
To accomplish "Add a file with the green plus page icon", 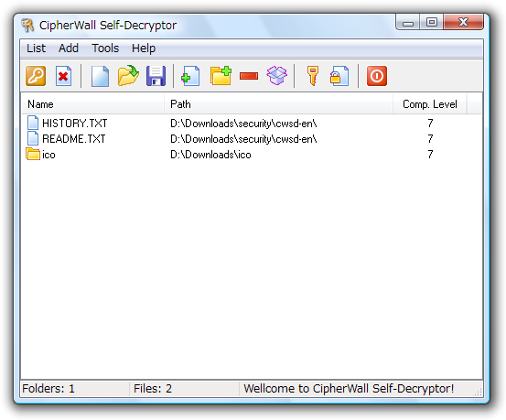I will [x=190, y=76].
